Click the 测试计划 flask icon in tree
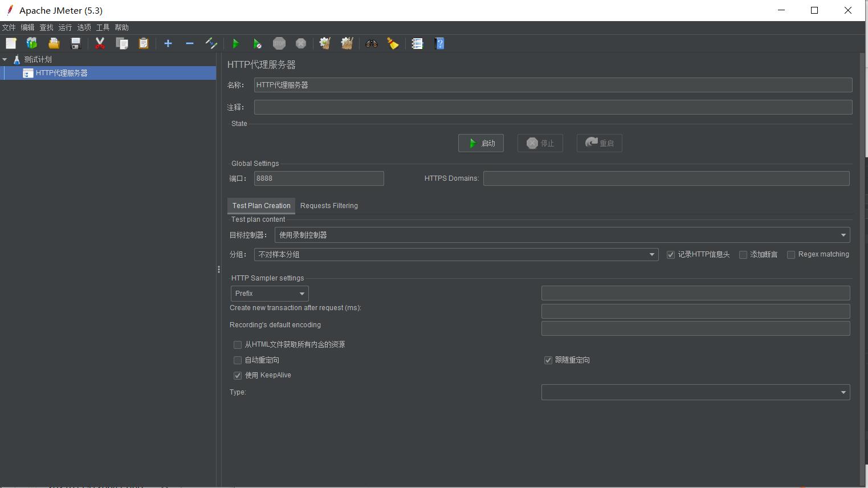The image size is (868, 488). 17,59
